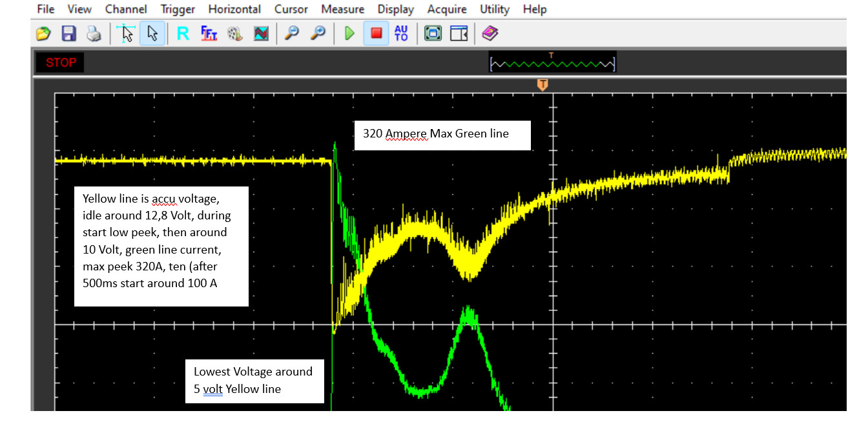
Task: Click the zoom out magnifier icon
Action: [x=293, y=34]
